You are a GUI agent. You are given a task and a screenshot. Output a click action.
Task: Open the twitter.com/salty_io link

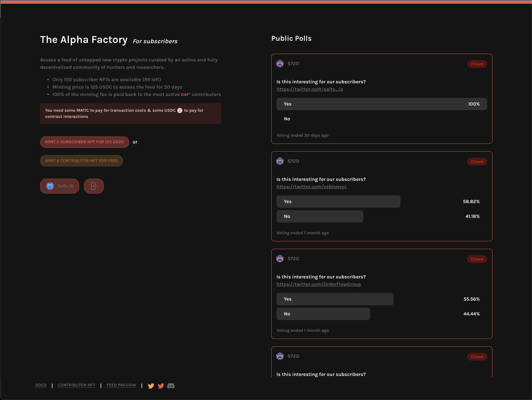[310, 89]
